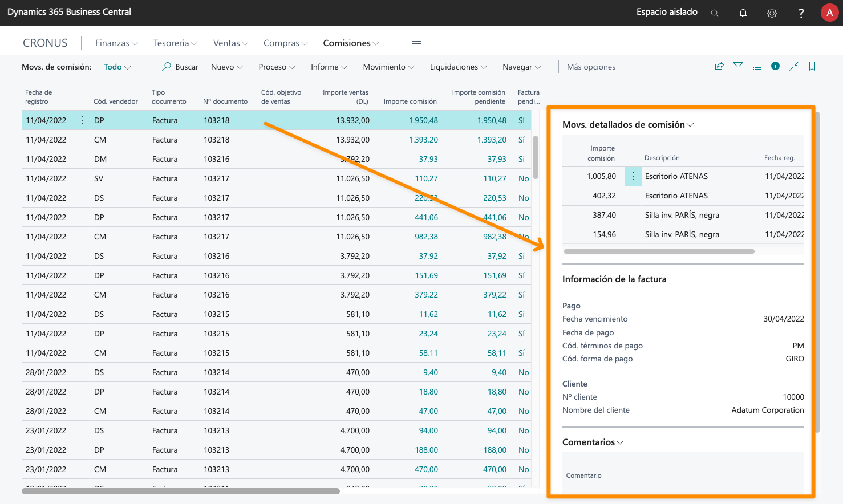
Task: Sort by Importe comisión pendiente header
Action: coord(479,96)
